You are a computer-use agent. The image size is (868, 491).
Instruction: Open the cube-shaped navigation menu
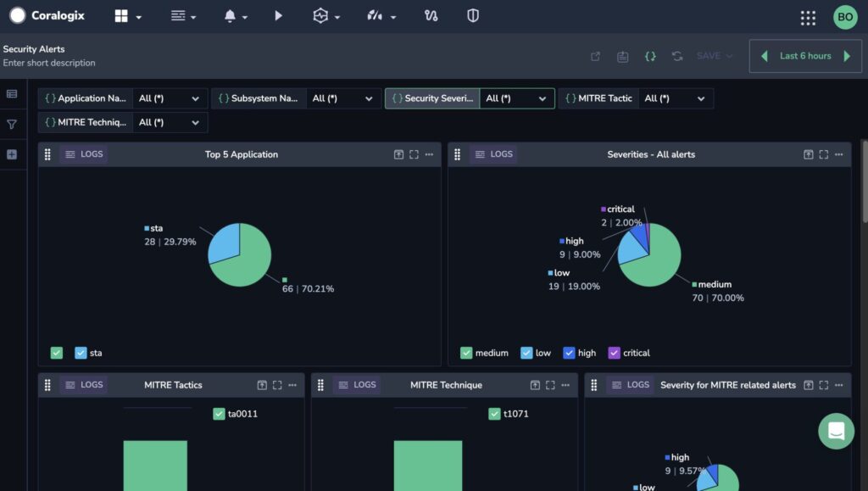tap(326, 16)
